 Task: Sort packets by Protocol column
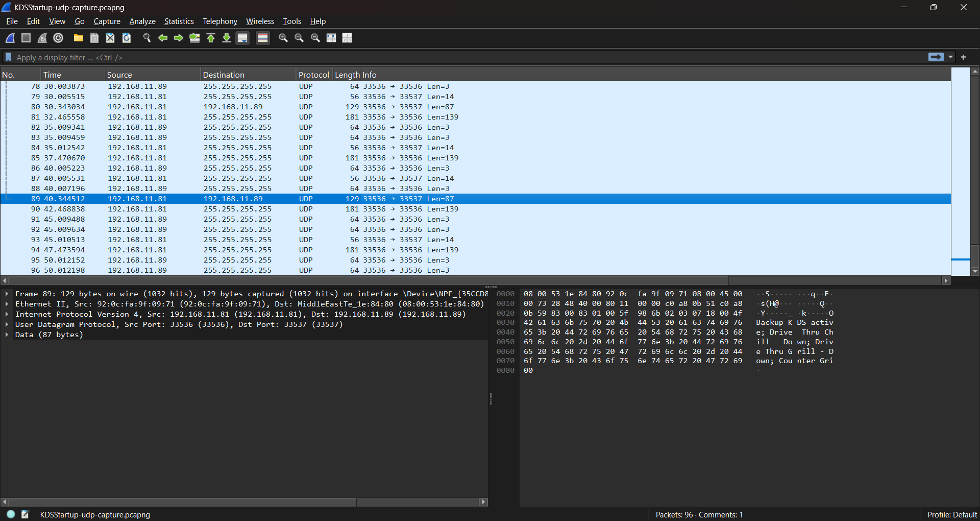pos(314,75)
